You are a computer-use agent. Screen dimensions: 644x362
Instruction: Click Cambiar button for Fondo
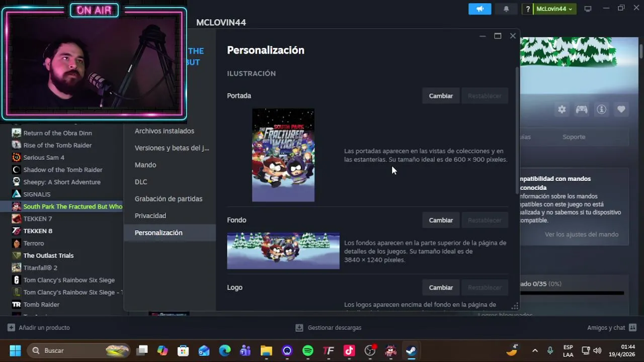[441, 220]
